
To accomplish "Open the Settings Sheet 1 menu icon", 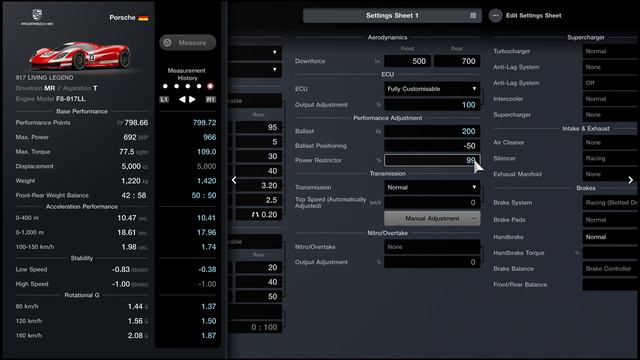I will pos(473,16).
